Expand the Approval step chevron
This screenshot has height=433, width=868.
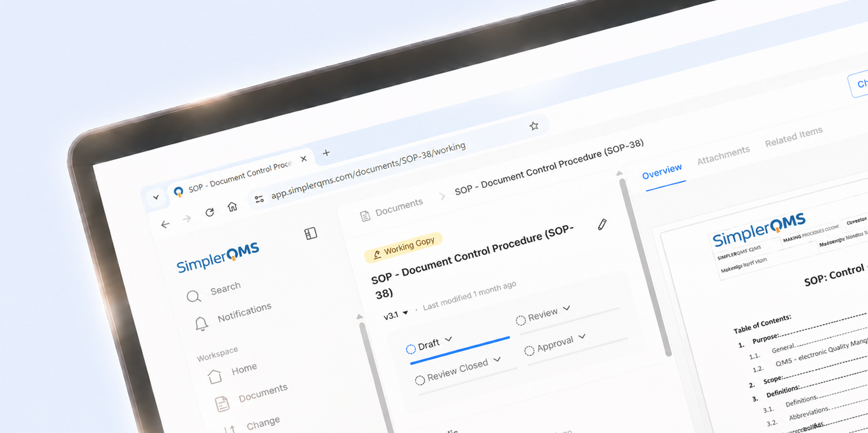tap(582, 337)
